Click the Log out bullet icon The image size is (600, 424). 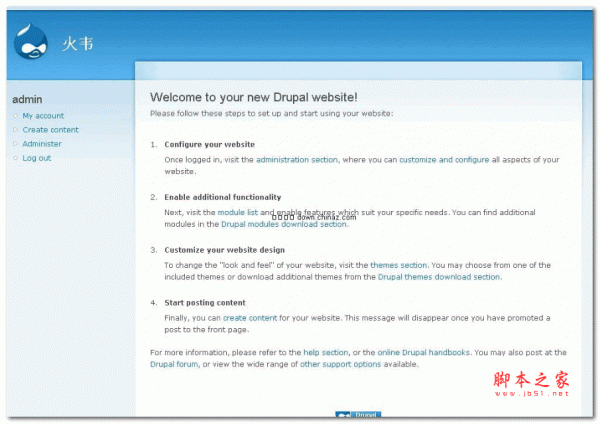pyautogui.click(x=15, y=158)
